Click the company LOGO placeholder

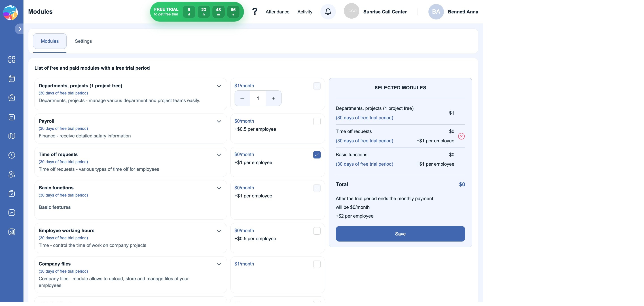(352, 11)
